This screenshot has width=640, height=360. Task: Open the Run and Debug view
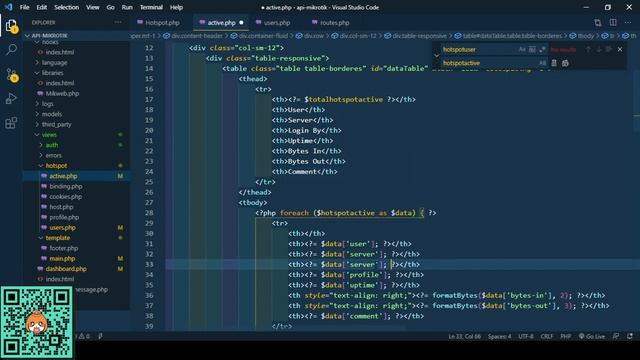(11, 98)
